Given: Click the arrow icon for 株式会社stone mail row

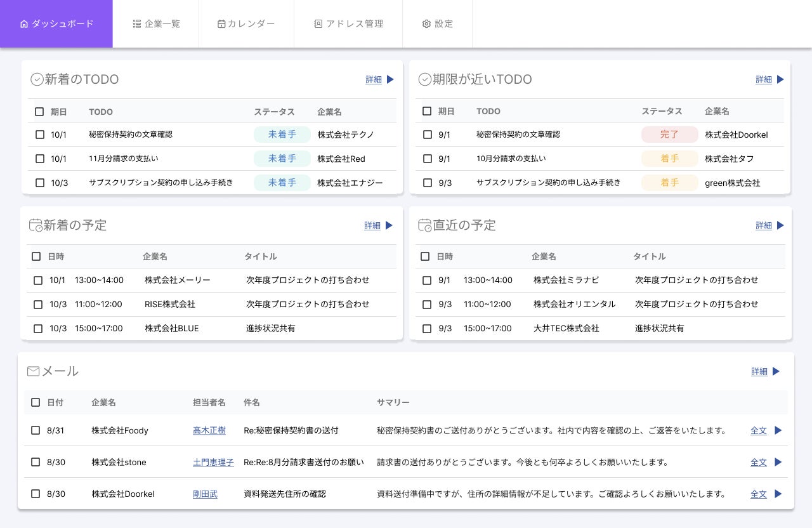Looking at the screenshot, I should pyautogui.click(x=778, y=462).
